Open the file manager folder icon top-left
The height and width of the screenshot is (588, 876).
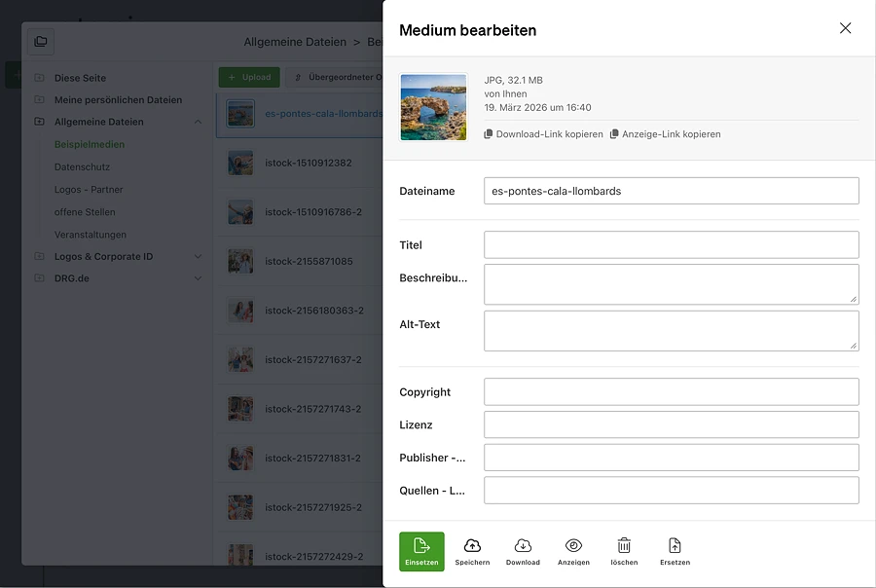point(40,42)
